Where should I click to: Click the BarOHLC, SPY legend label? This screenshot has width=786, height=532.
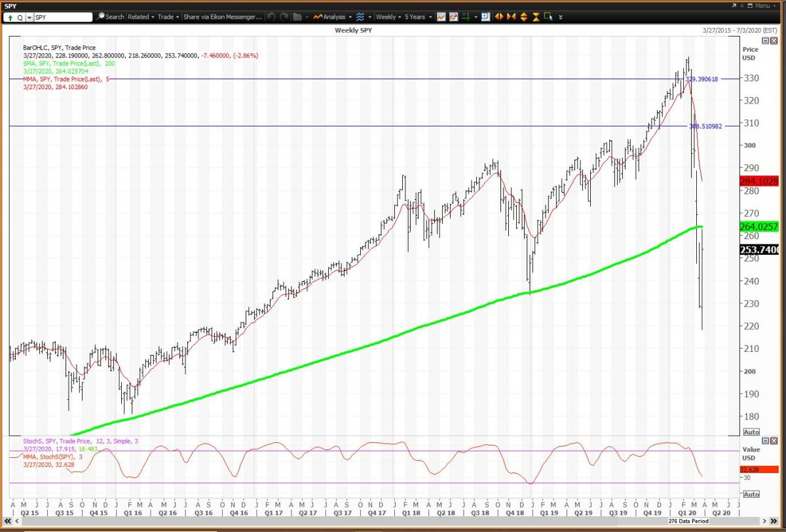tap(61, 48)
